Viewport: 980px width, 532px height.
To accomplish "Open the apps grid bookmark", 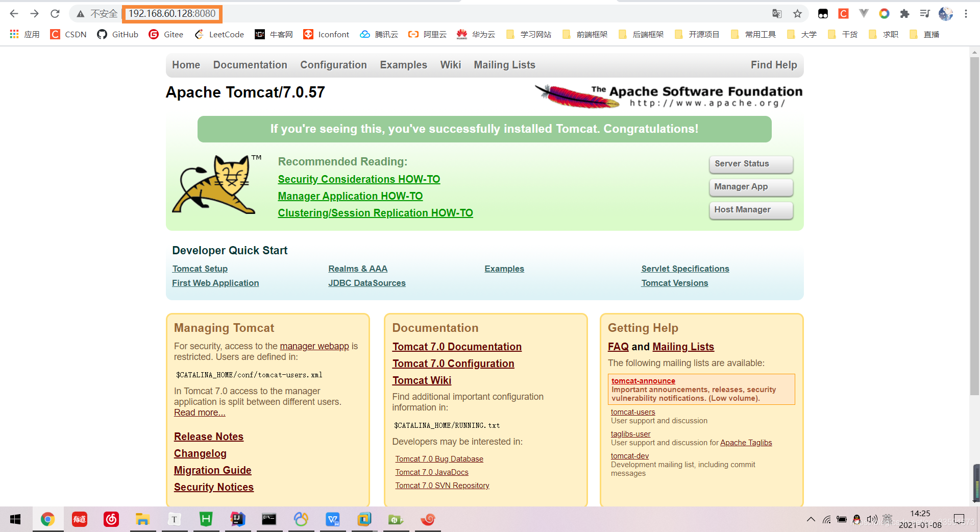I will click(x=24, y=34).
